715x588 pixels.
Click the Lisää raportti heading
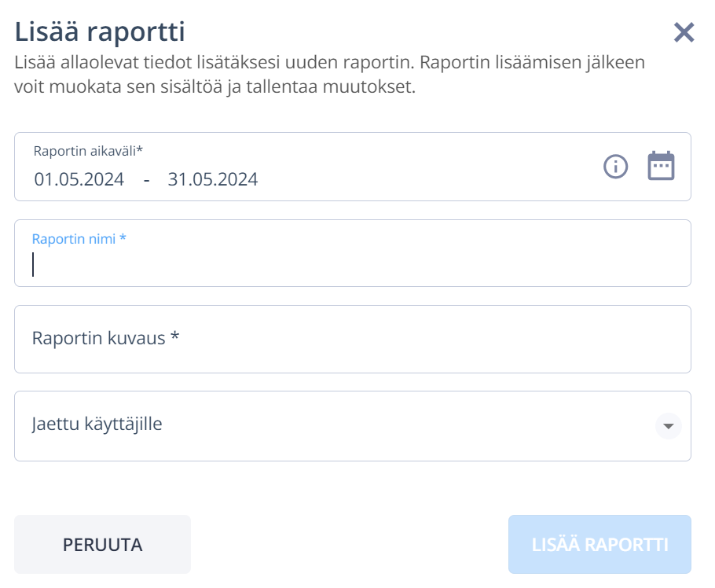pos(100,32)
